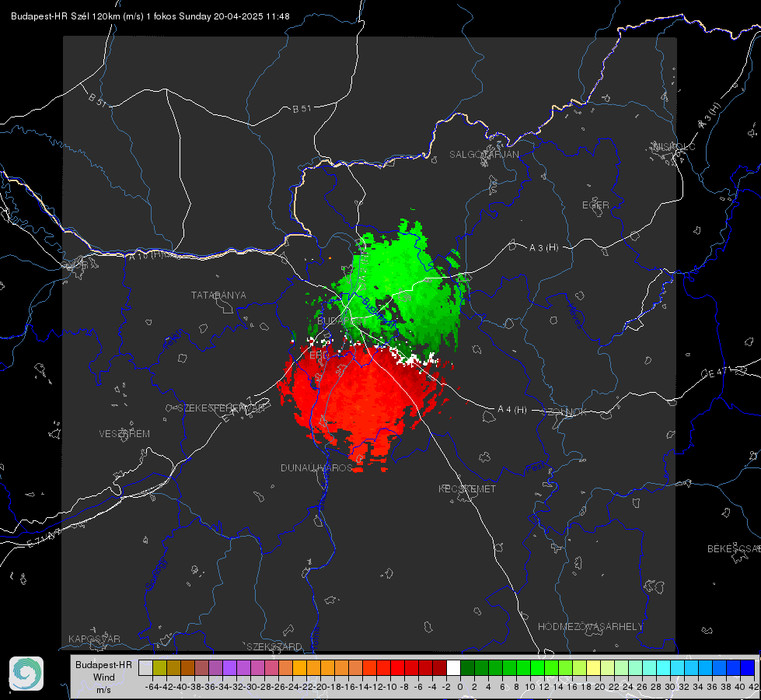The height and width of the screenshot is (700, 761).
Task: Select the SZÉKESFEHÉRVÁR city label
Action: (x=223, y=408)
